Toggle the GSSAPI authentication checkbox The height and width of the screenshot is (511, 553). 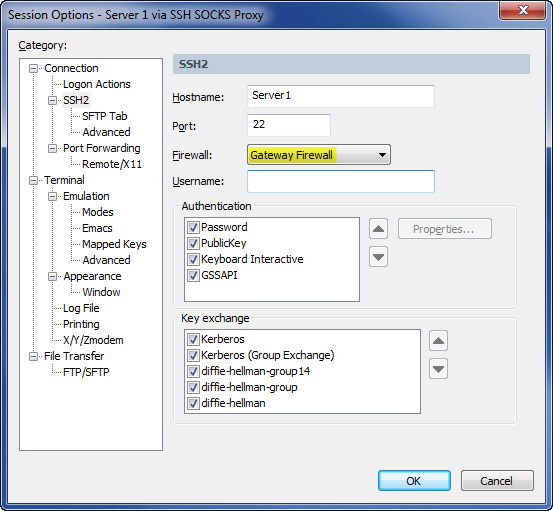coord(193,275)
